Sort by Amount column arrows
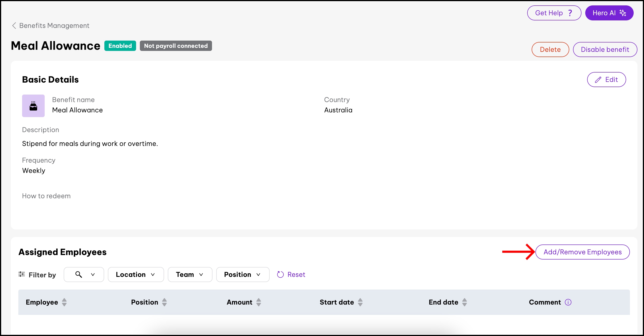Image resolution: width=644 pixels, height=336 pixels. 259,302
